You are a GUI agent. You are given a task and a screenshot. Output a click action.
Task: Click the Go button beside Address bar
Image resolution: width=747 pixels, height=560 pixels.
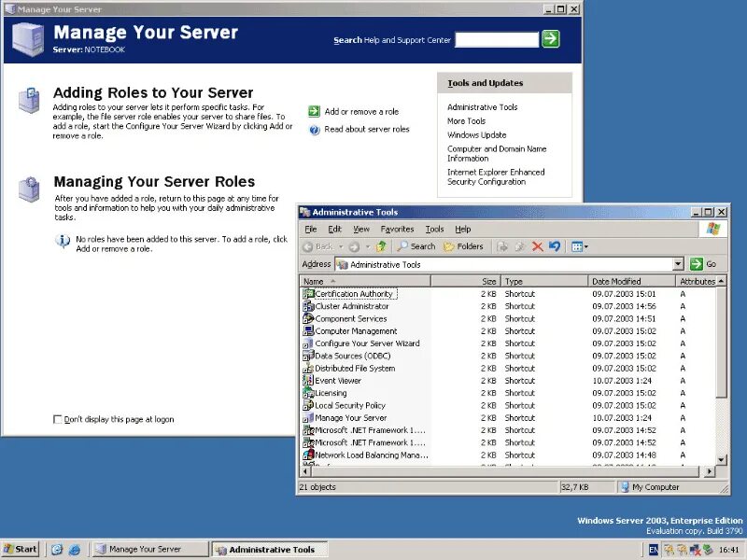coord(703,264)
